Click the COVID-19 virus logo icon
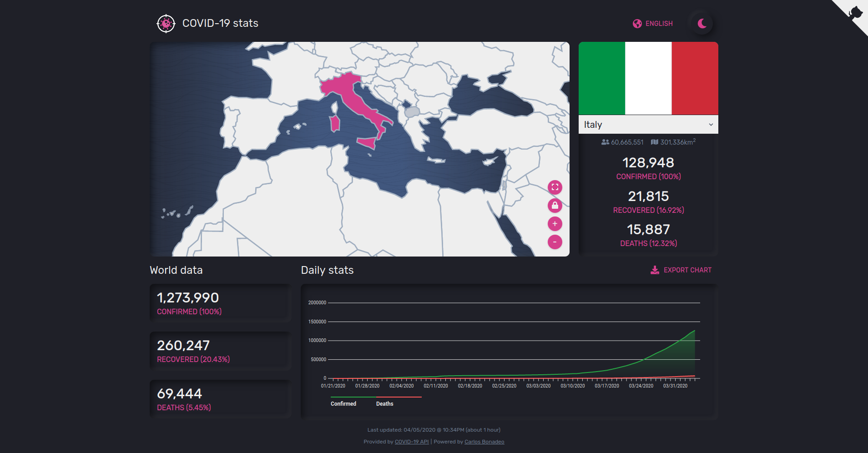 [166, 24]
